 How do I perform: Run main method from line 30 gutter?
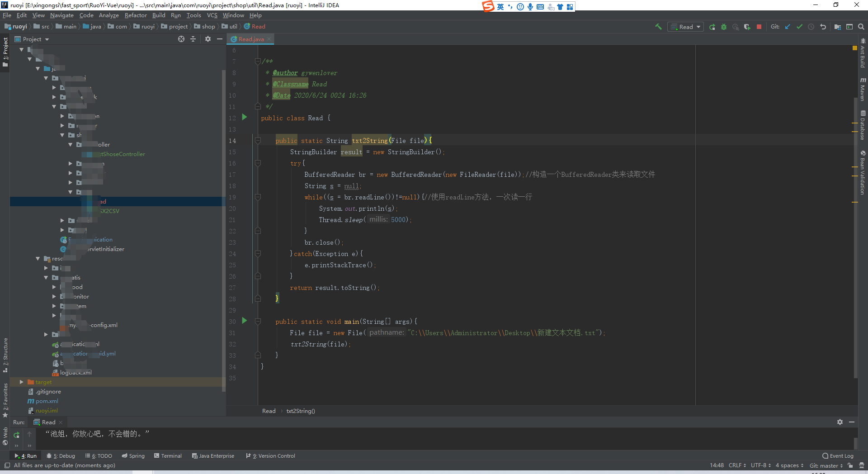coord(245,321)
